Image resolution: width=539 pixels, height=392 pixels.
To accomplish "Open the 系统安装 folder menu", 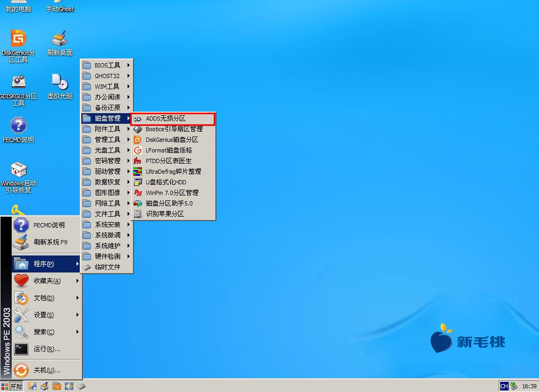I will click(107, 225).
